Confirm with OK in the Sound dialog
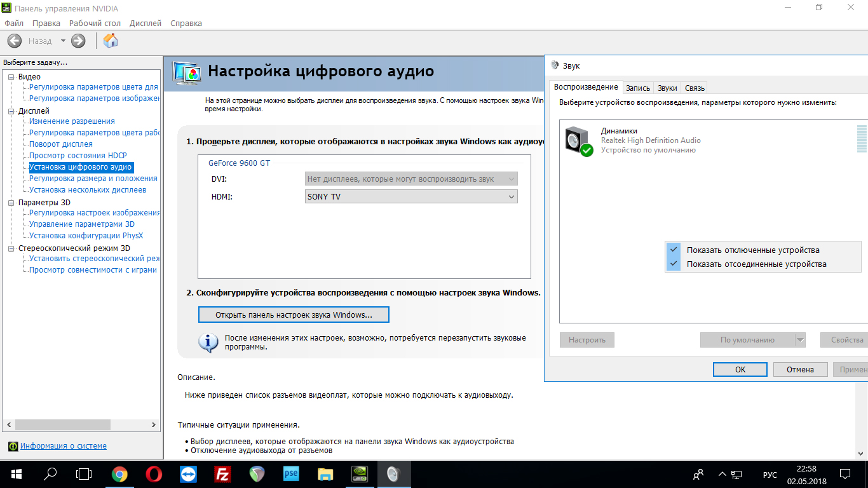 click(x=740, y=369)
